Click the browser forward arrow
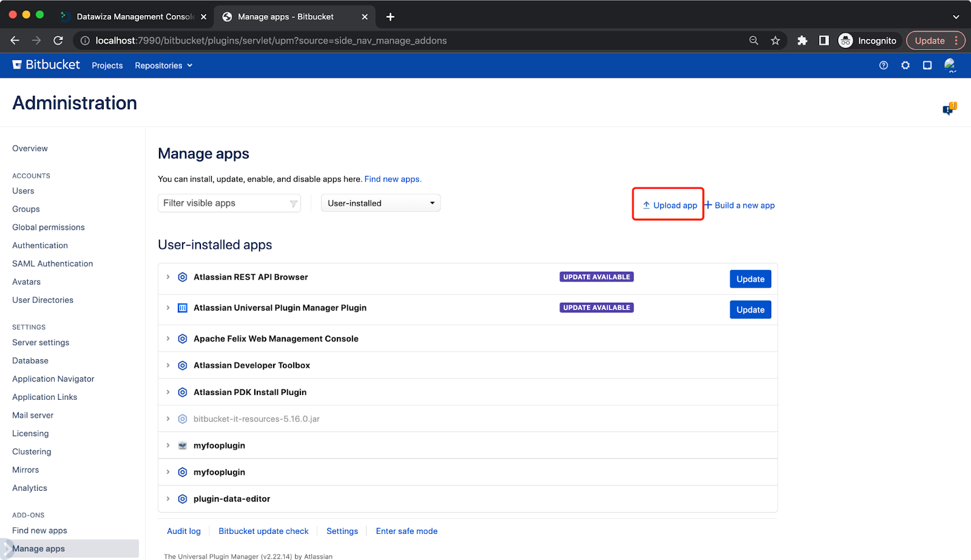971x560 pixels. (36, 41)
